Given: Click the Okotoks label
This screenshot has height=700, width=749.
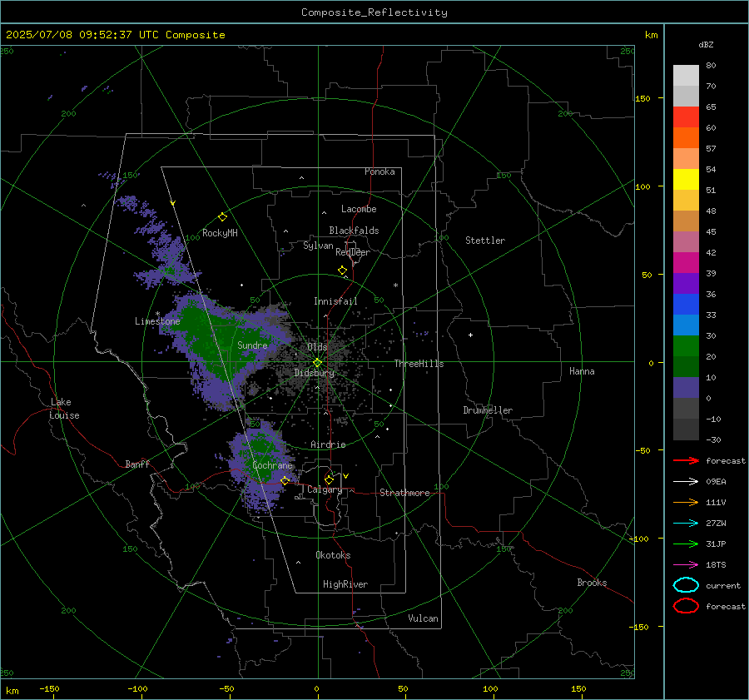Looking at the screenshot, I should pos(333,555).
